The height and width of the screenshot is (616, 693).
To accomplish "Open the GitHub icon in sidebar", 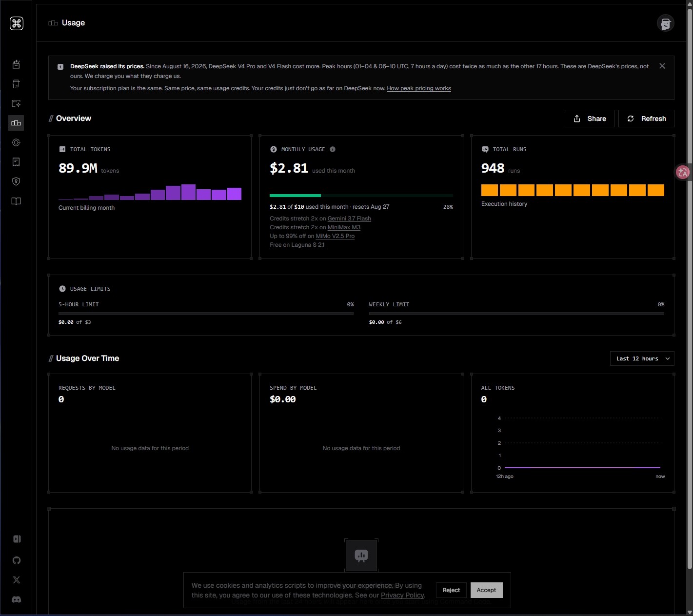I will click(x=17, y=560).
